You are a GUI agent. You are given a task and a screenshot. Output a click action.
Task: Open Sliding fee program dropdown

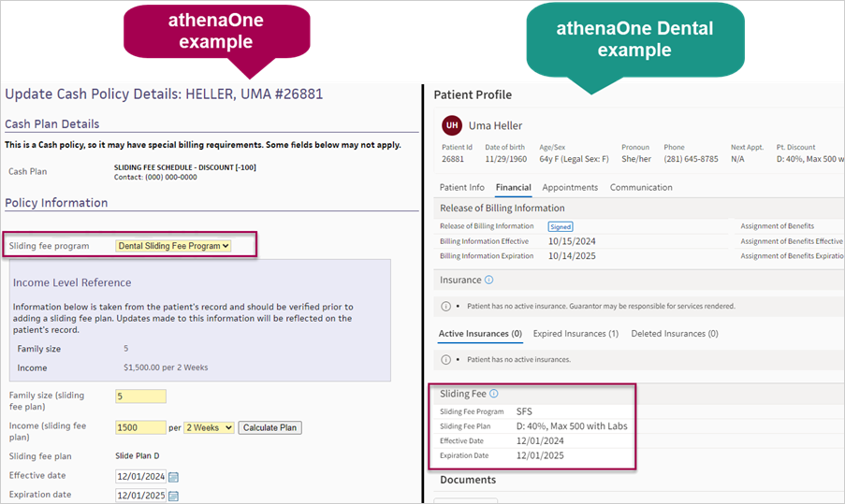pos(173,246)
